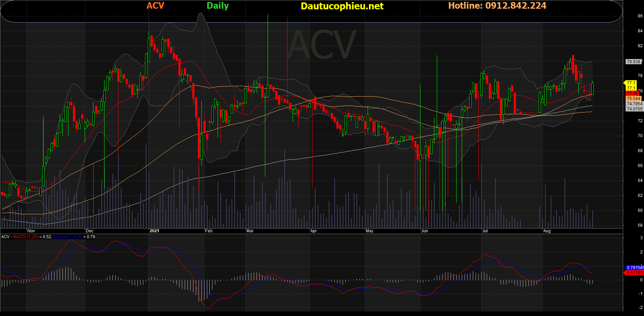Select the orange 75.544 price tag

[633, 99]
